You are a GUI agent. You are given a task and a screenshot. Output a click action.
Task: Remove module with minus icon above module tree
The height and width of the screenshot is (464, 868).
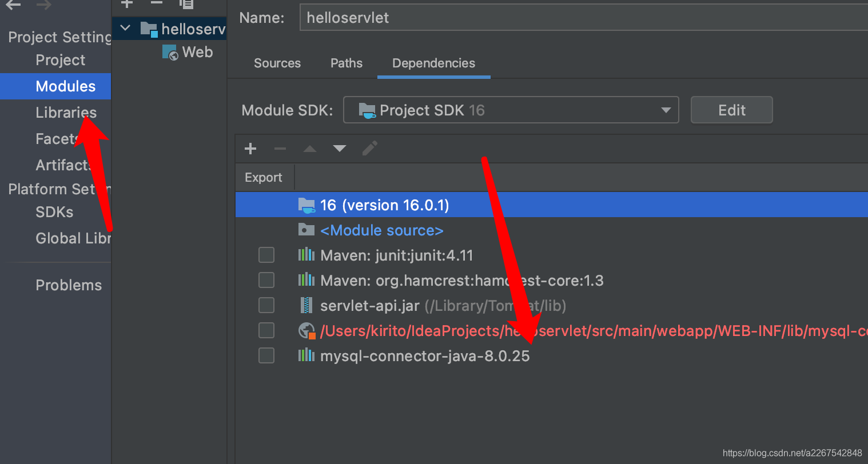click(x=157, y=3)
